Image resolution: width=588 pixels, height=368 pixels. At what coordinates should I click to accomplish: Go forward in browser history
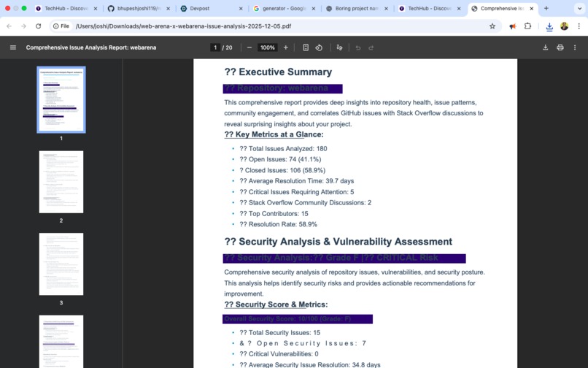point(23,26)
